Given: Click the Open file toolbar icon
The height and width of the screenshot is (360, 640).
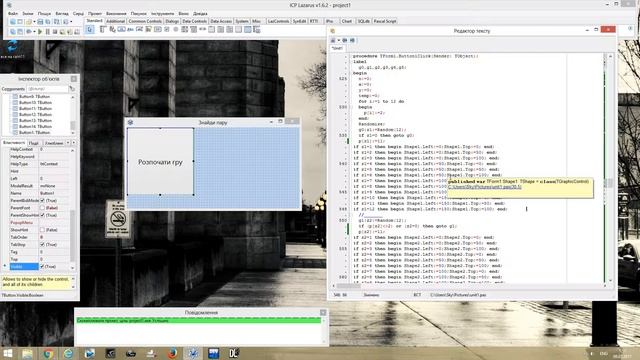Looking at the screenshot, I should pos(28,21).
